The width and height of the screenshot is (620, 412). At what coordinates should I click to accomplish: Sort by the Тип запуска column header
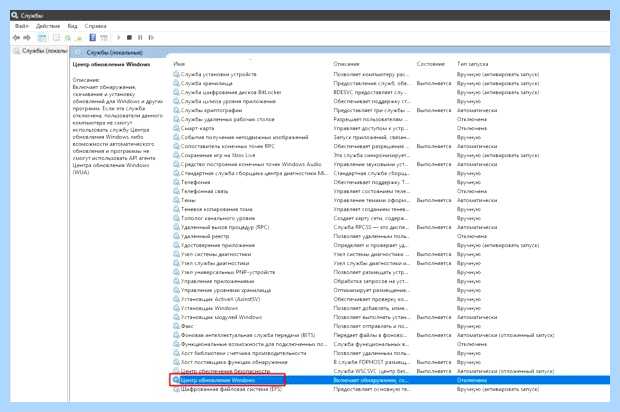pyautogui.click(x=473, y=64)
